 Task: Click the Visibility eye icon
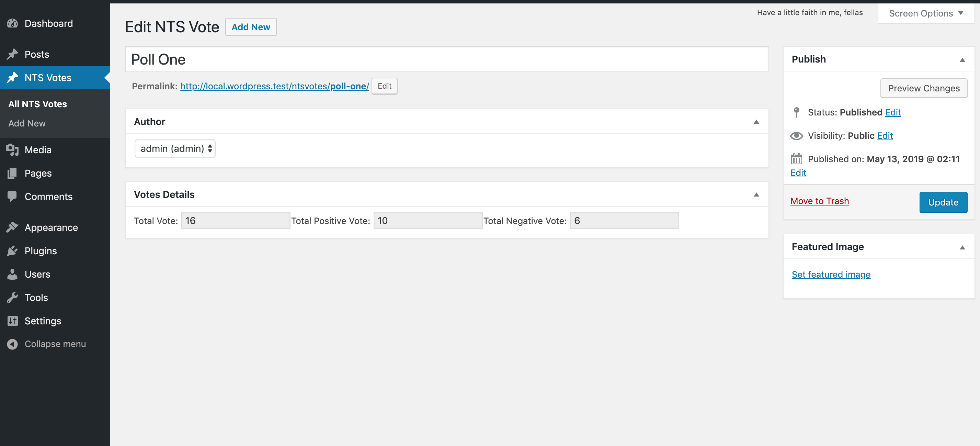point(796,136)
